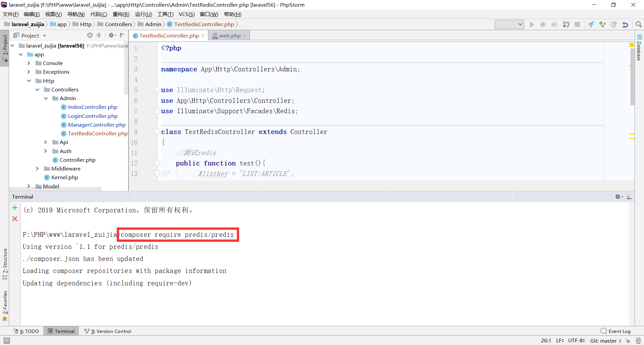Image resolution: width=644 pixels, height=345 pixels.
Task: Expand the Model folder
Action: [x=29, y=186]
